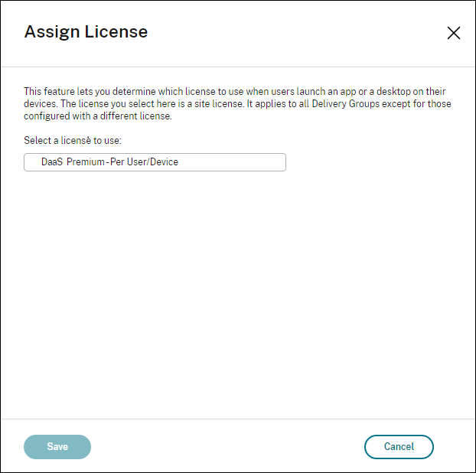Click 'Per User/Device' in the license field

(x=144, y=162)
